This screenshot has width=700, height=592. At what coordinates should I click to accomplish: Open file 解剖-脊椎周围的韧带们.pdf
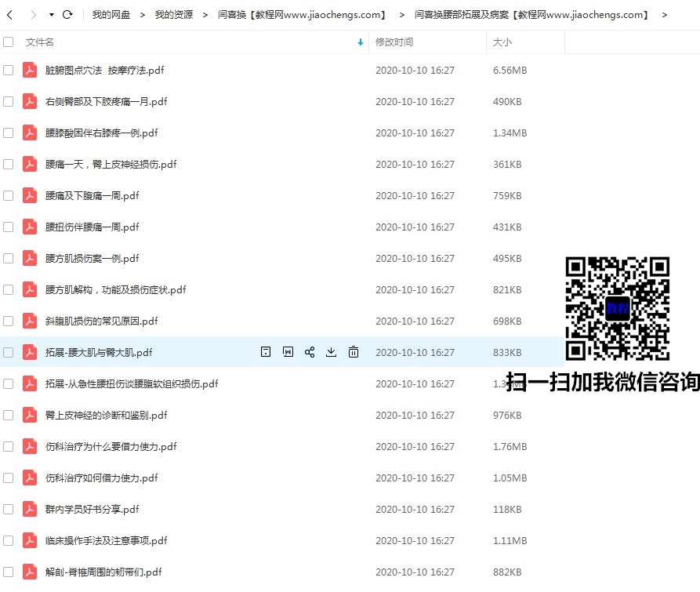[103, 572]
